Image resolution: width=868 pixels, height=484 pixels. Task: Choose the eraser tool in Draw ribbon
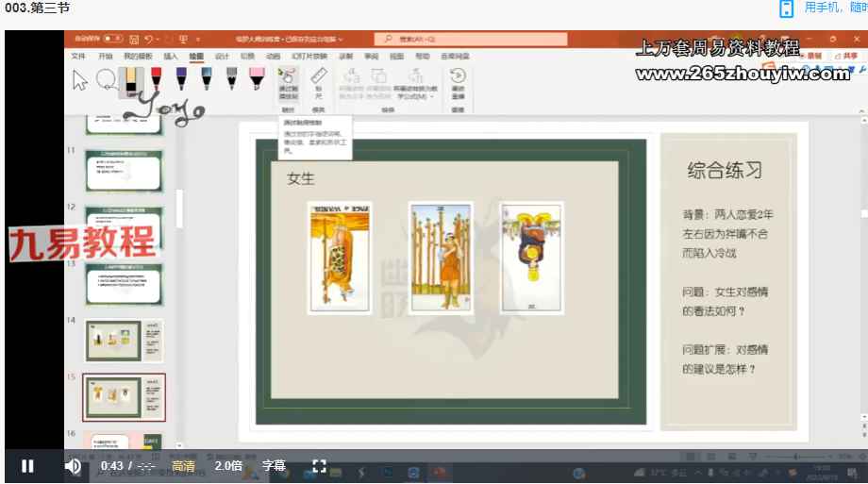130,81
